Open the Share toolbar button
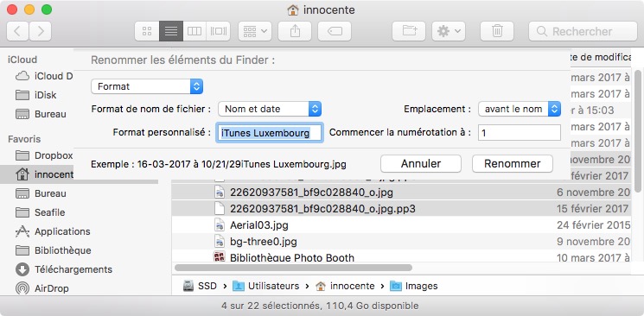Image resolution: width=644 pixels, height=316 pixels. (x=295, y=31)
